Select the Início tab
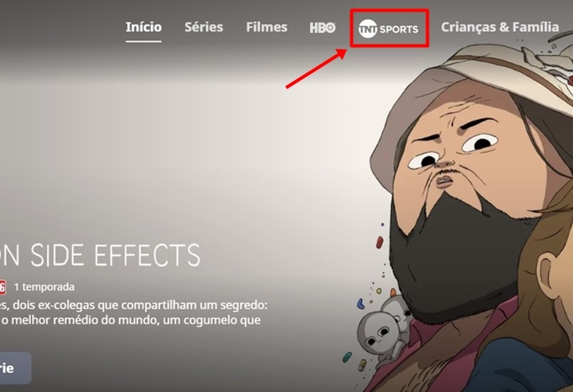The image size is (573, 392). pos(144,27)
